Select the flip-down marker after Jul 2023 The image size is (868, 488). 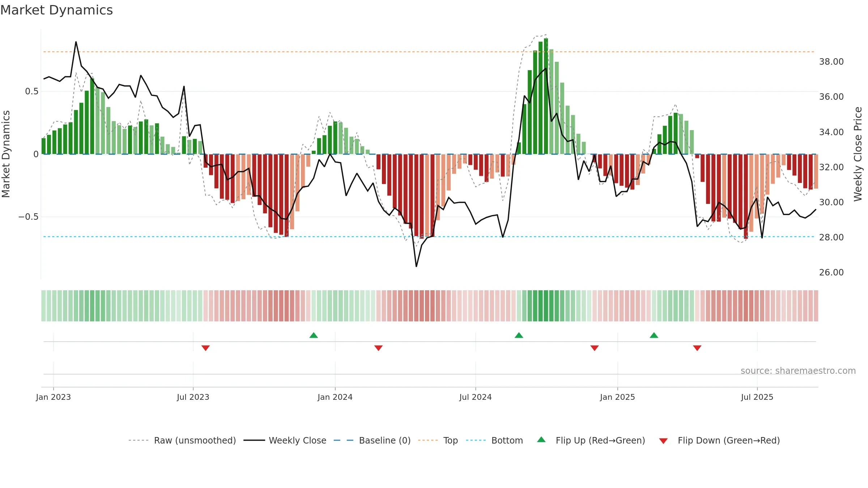coord(205,348)
